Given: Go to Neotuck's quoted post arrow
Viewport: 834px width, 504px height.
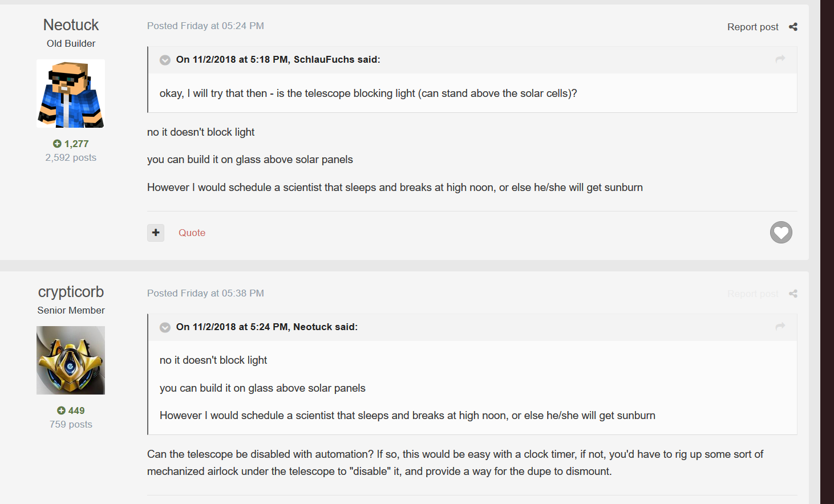Looking at the screenshot, I should click(x=780, y=327).
